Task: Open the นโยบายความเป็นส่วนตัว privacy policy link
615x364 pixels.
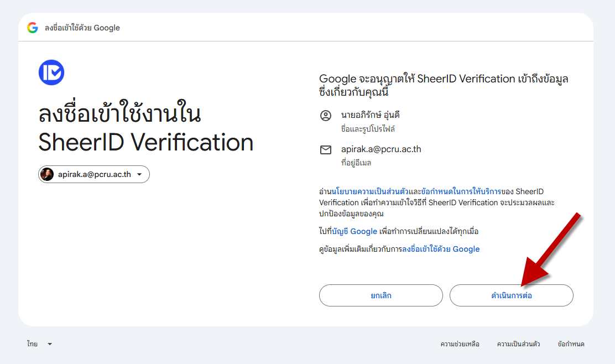Action: point(370,191)
